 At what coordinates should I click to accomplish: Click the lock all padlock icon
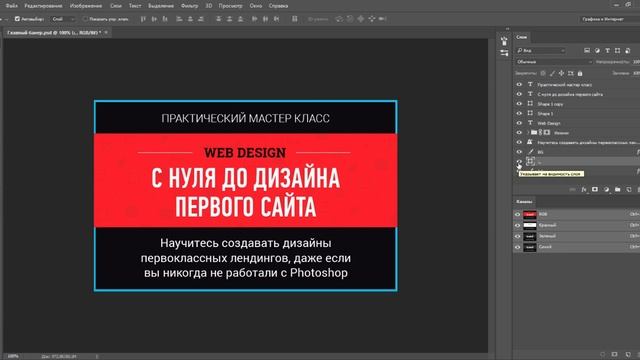[x=580, y=73]
